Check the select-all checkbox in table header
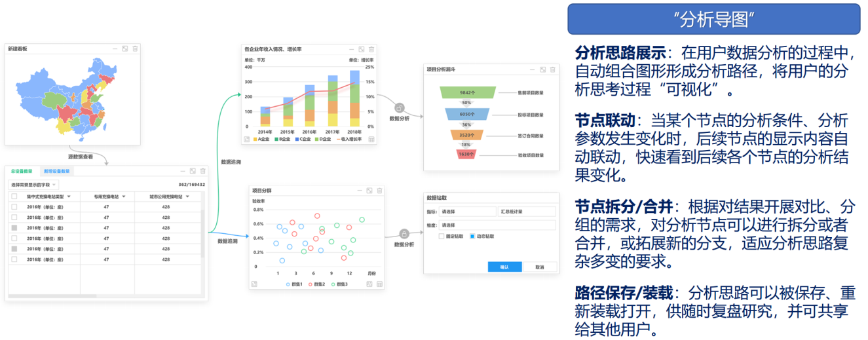This screenshot has height=340, width=868. tap(14, 196)
